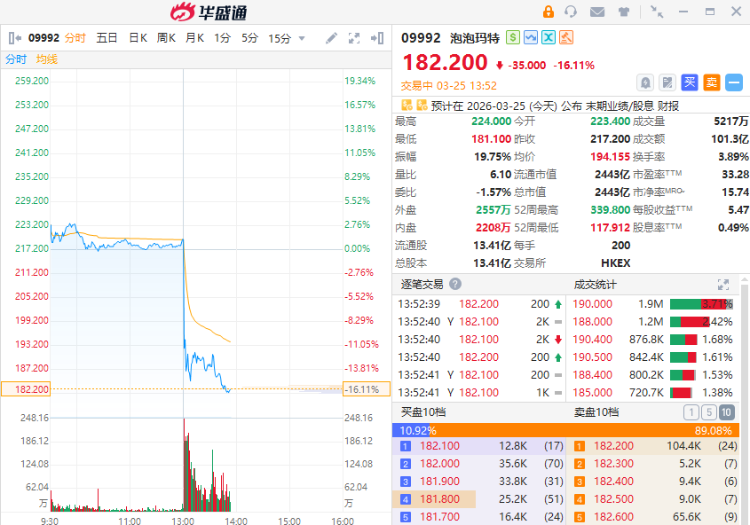Select bid level 4 at 181.800

[x=478, y=499]
